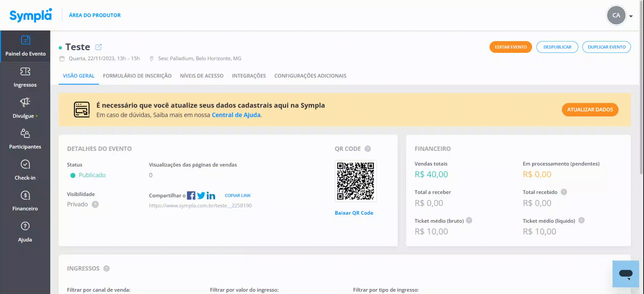Click Atualizar Dados button
The height and width of the screenshot is (294, 644).
click(590, 109)
